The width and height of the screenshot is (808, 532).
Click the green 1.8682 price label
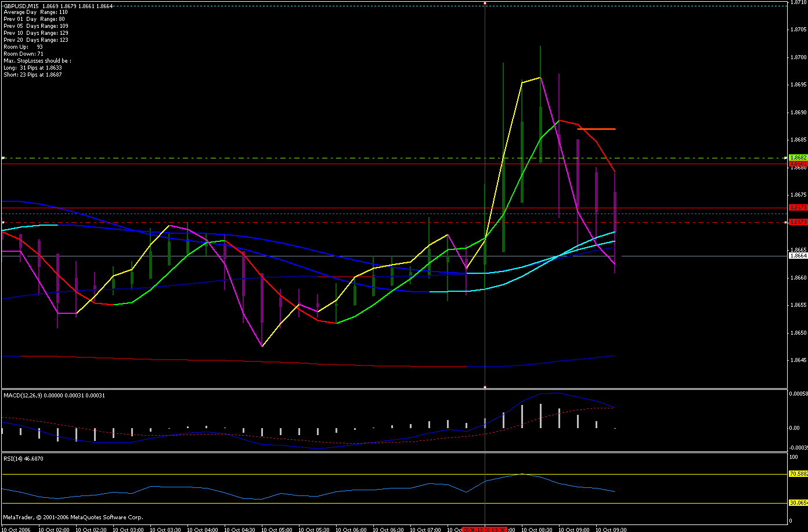pyautogui.click(x=798, y=157)
